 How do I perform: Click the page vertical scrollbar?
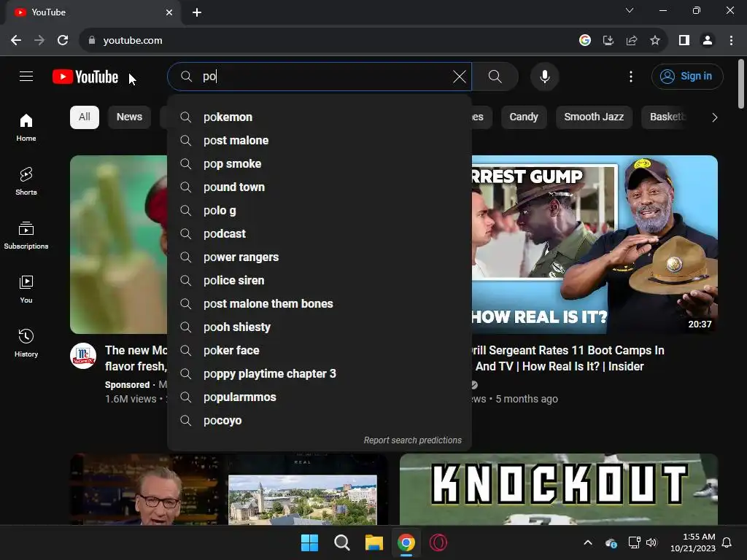741,85
